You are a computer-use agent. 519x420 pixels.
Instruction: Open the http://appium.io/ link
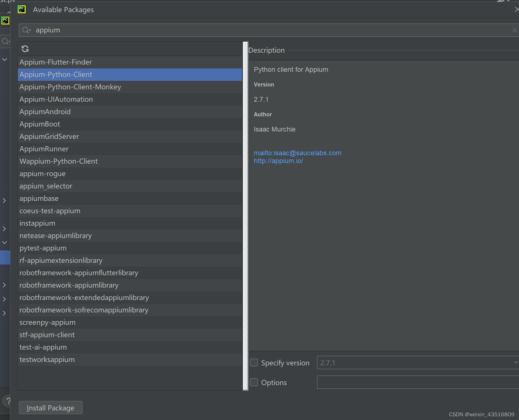[x=278, y=161]
